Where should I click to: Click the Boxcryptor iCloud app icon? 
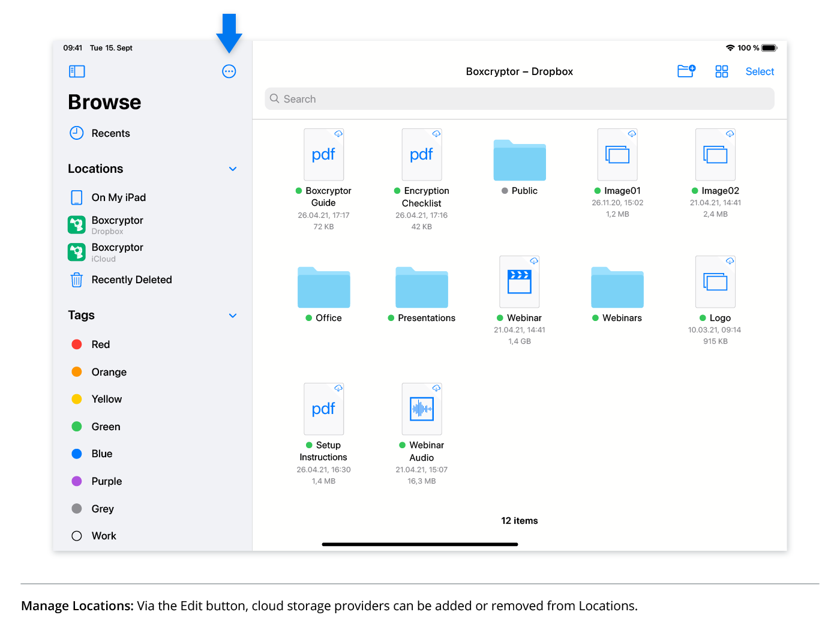point(77,252)
